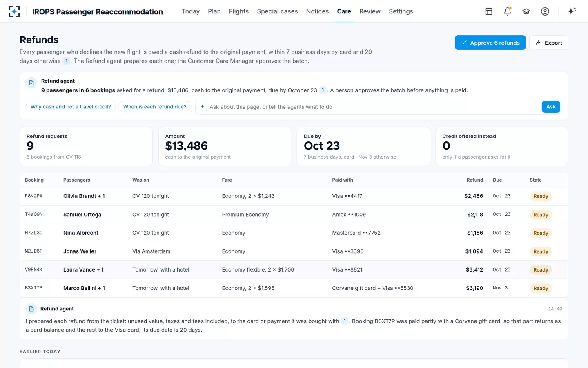Click the Refund agent document icon in summary

31,83
